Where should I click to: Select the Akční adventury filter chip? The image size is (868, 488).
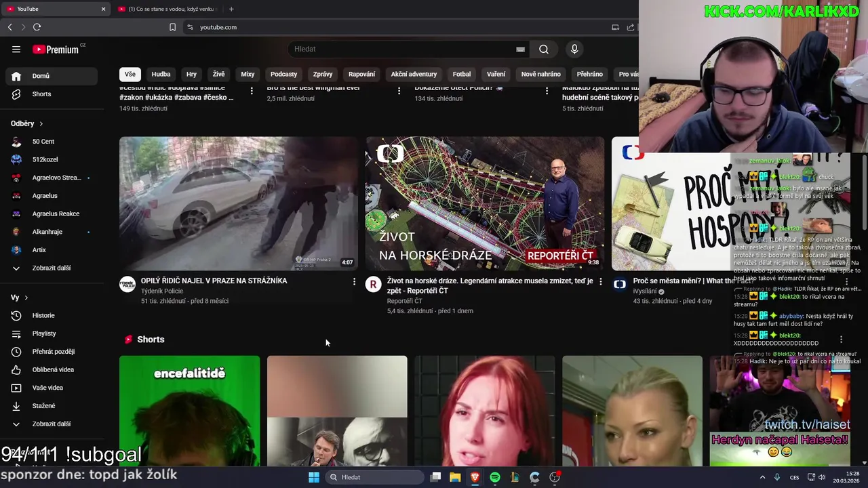tap(414, 74)
